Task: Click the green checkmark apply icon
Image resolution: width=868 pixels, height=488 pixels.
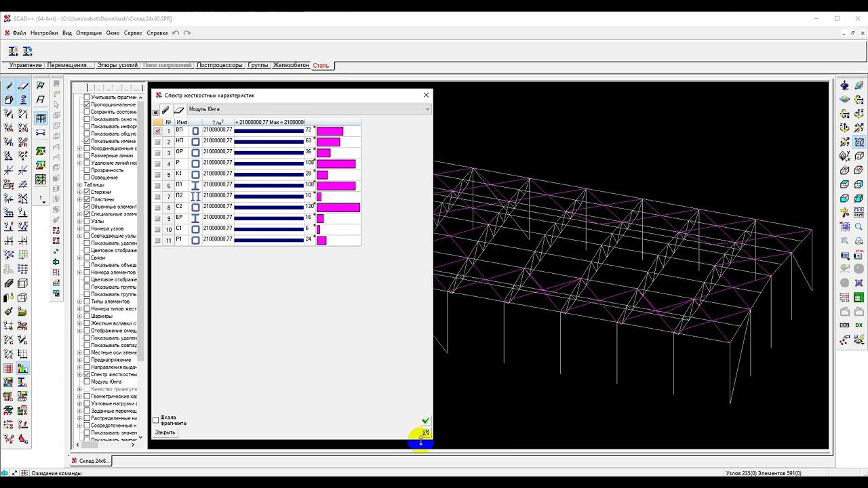Action: [425, 421]
